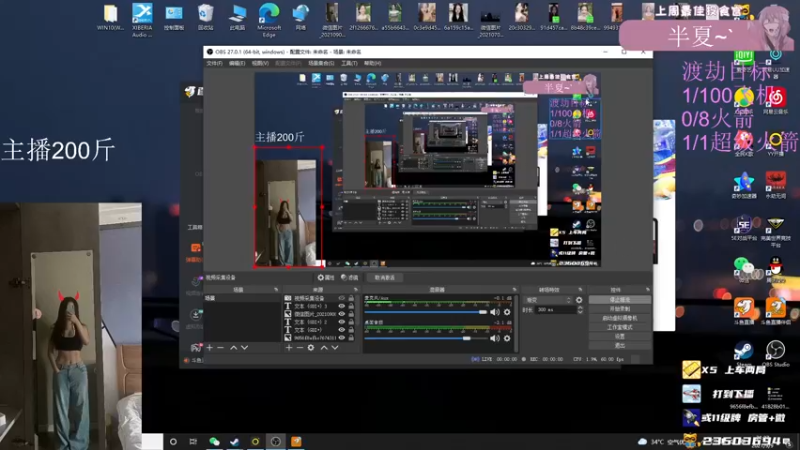
Task: Open the 帮助(H) menu
Action: pyautogui.click(x=372, y=63)
